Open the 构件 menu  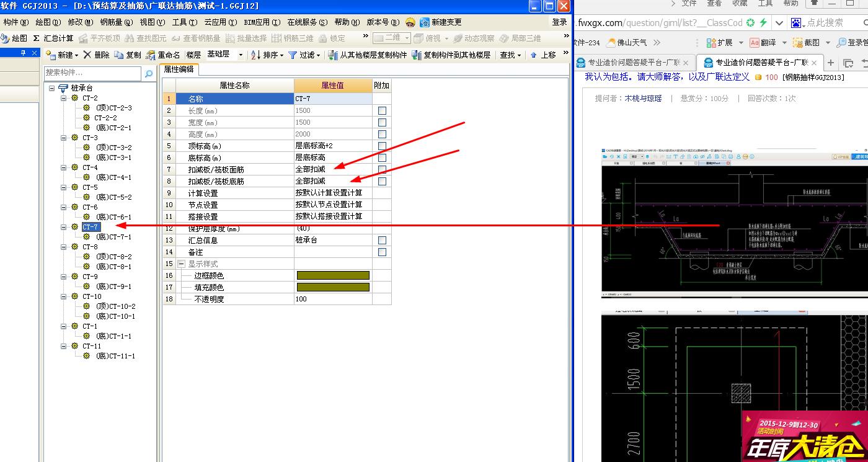click(x=15, y=22)
